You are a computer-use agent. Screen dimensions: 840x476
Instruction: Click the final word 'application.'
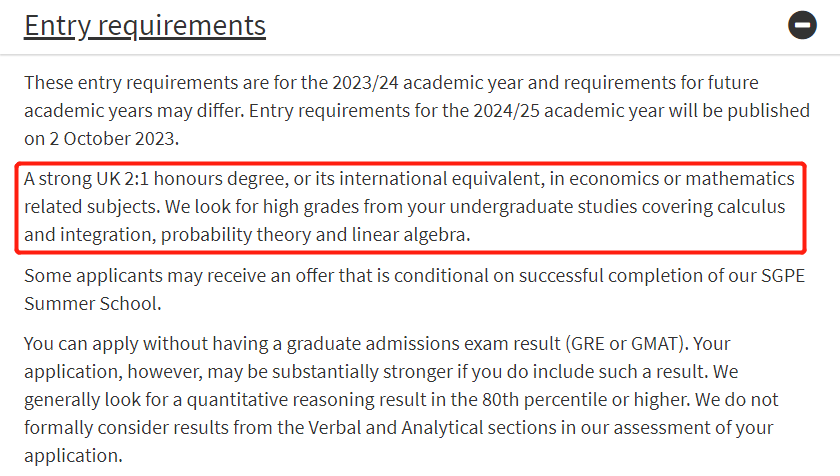tap(73, 456)
